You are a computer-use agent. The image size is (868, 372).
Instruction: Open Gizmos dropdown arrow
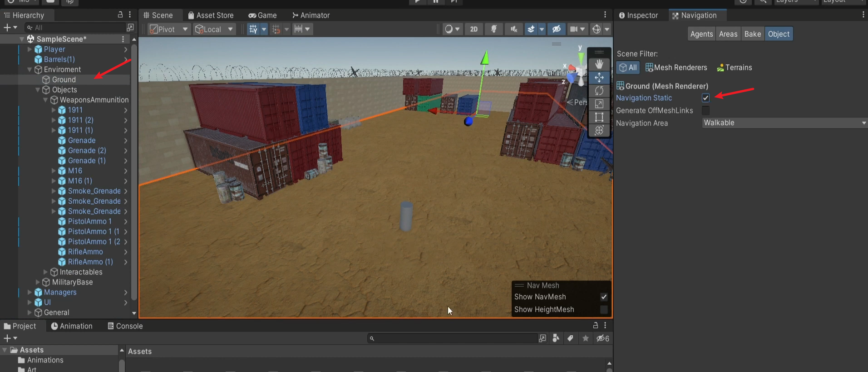coord(607,29)
